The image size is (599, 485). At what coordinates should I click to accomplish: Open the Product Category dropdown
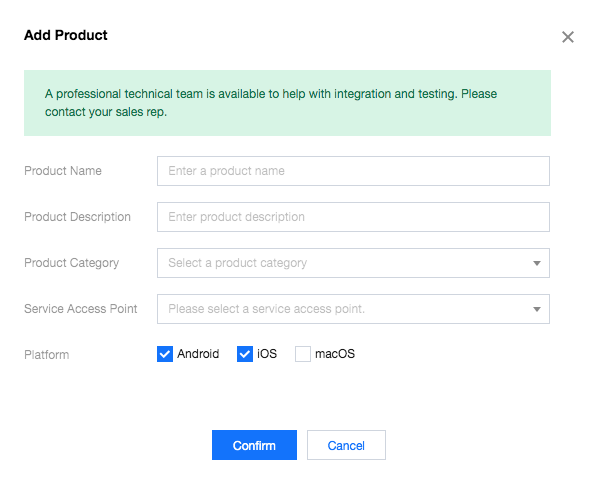click(353, 263)
